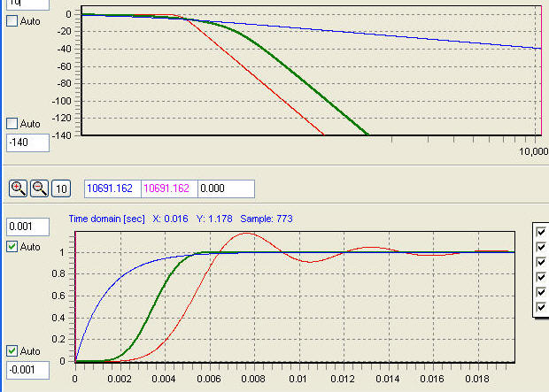Click the '0.008' time axis label

coord(253,379)
